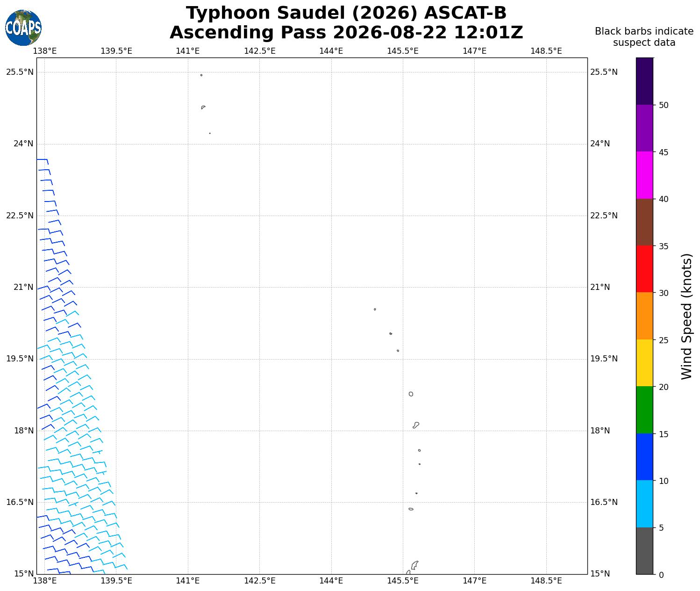This screenshot has width=700, height=591.
Task: Click the 144°E longitude label at top
Action: click(x=331, y=50)
